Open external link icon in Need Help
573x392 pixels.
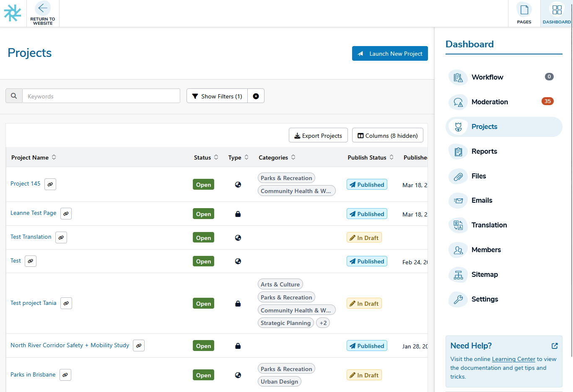[x=555, y=346]
